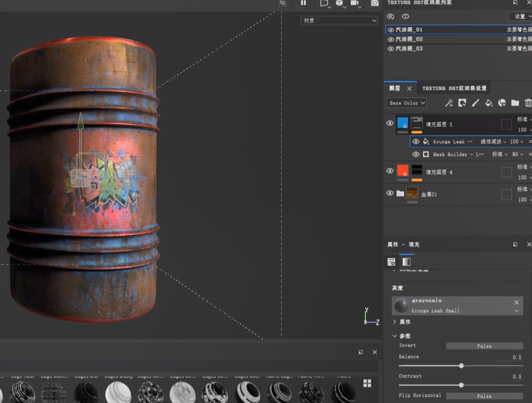Open the 材质 viewport mode dropdown
532x403 pixels.
coord(339,21)
